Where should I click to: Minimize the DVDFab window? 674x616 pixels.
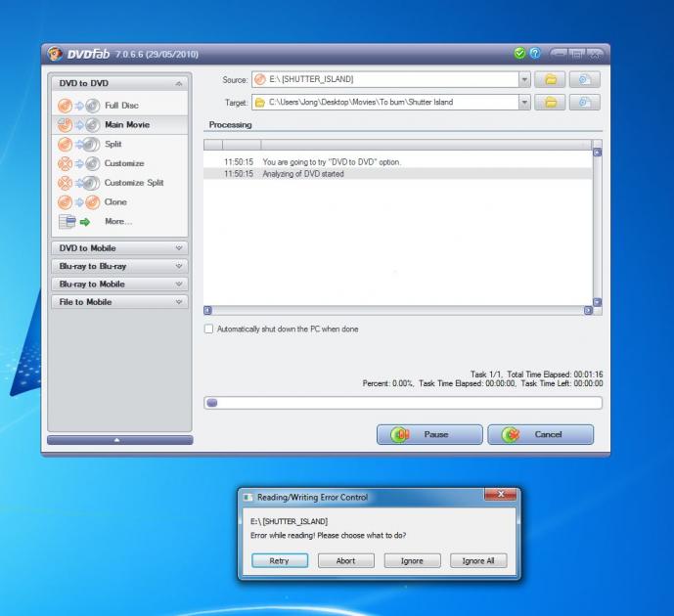pos(558,54)
